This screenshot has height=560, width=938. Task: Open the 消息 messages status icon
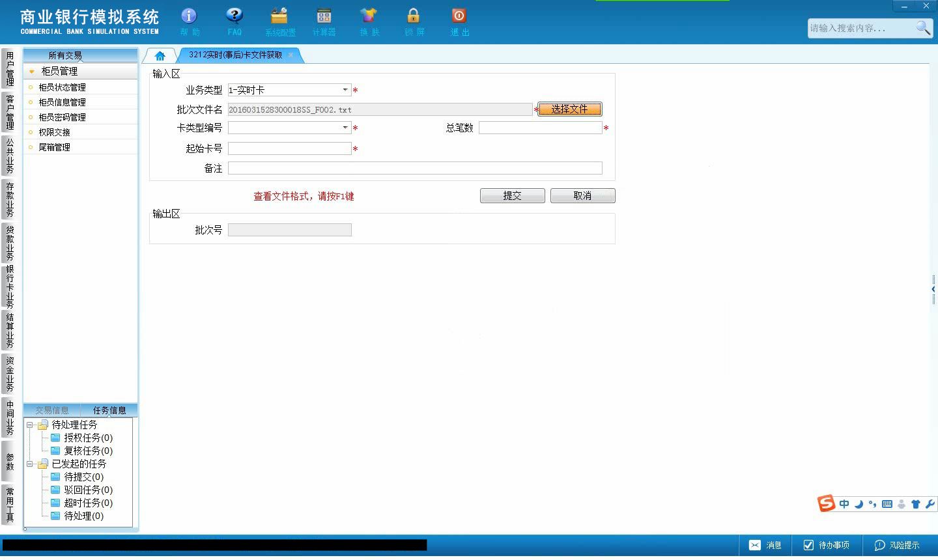click(765, 545)
